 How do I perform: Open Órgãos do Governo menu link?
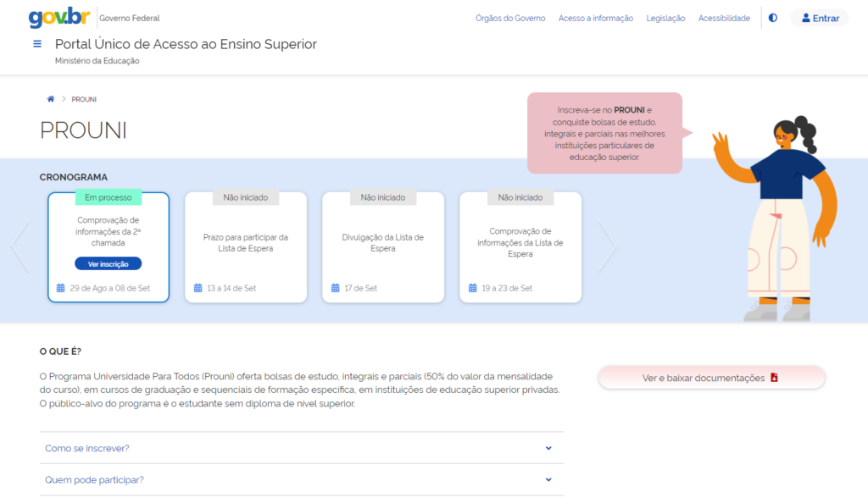[x=510, y=18]
